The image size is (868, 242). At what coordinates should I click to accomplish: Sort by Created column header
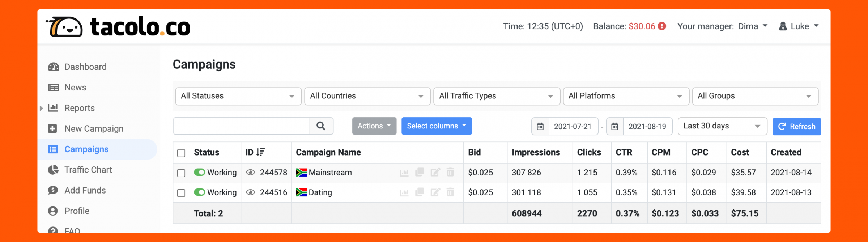click(786, 152)
